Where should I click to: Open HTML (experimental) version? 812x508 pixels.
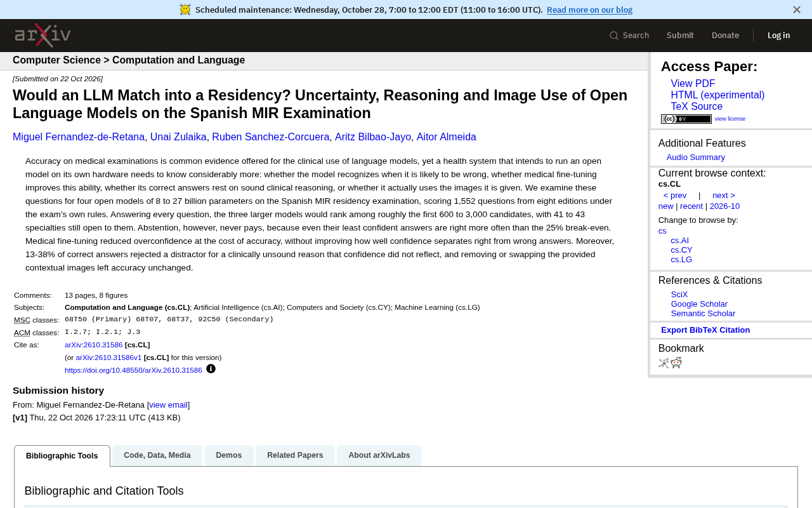(x=717, y=95)
